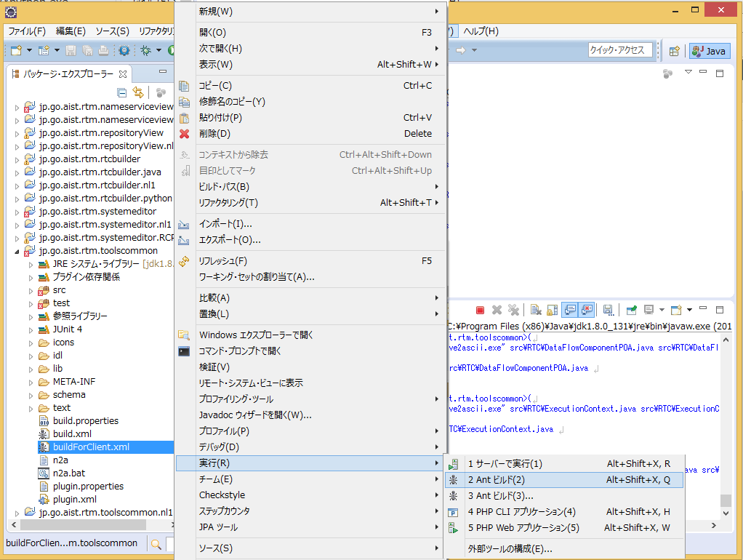The image size is (743, 560).
Task: Expand the jp.go.aist.rtm.rtcbuilder project node
Action: (x=17, y=160)
